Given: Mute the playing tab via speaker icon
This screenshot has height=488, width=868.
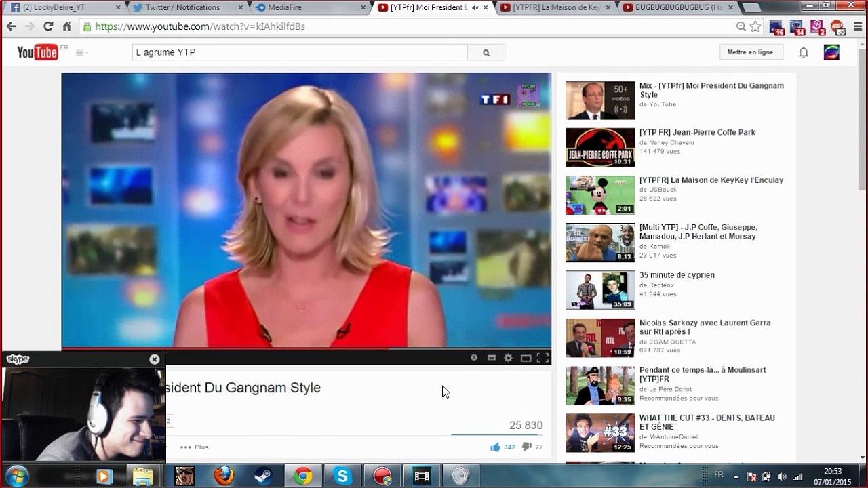Looking at the screenshot, I should (475, 8).
